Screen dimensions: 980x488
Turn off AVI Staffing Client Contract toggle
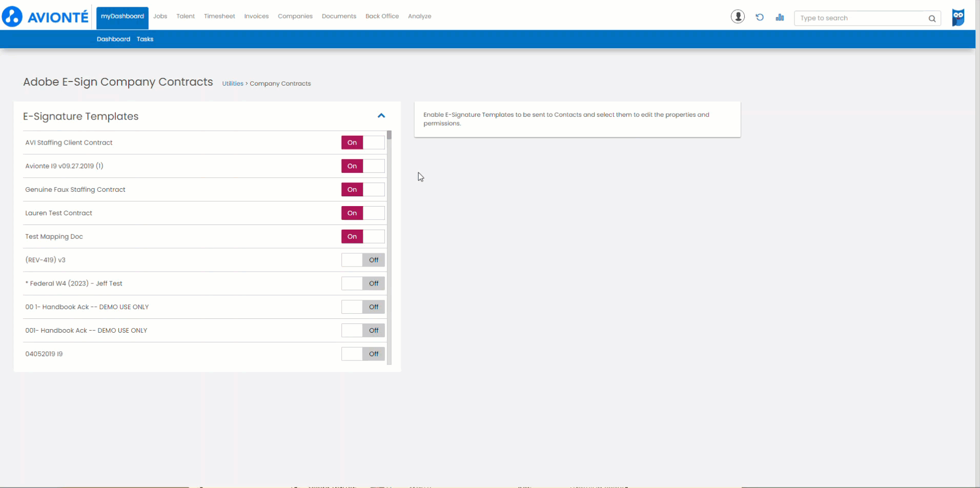click(363, 143)
